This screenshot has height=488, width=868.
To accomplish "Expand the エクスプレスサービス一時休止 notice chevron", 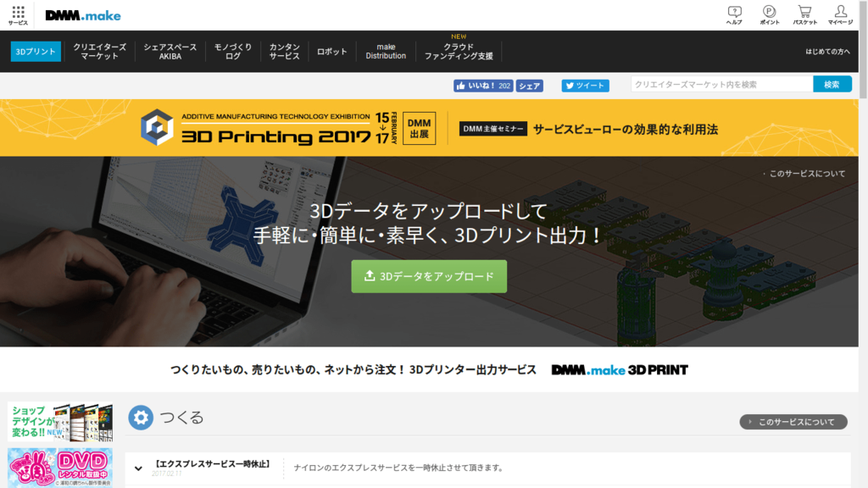I will pos(138,468).
